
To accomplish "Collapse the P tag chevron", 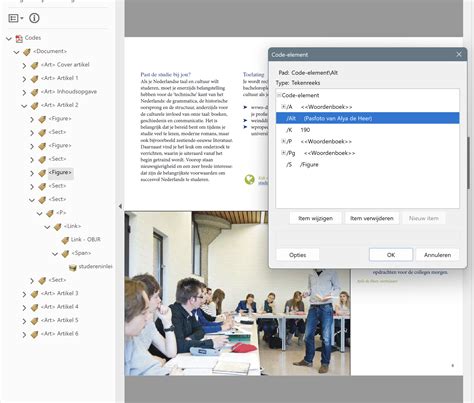I will 39,213.
